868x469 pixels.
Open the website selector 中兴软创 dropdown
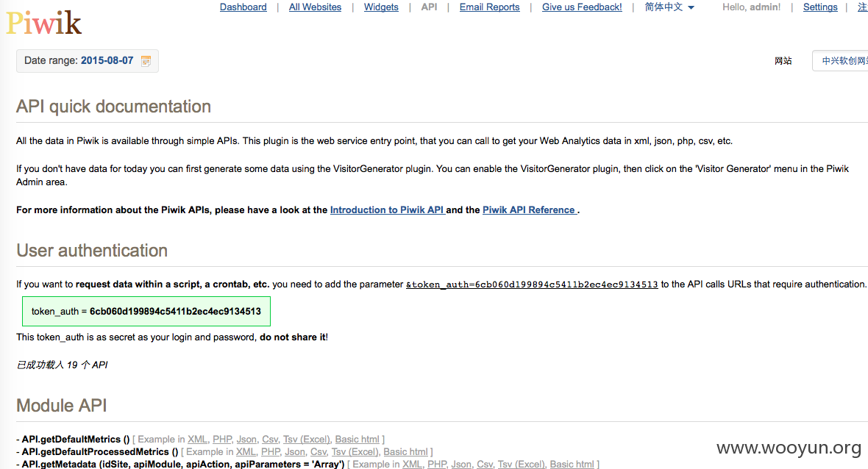point(841,61)
